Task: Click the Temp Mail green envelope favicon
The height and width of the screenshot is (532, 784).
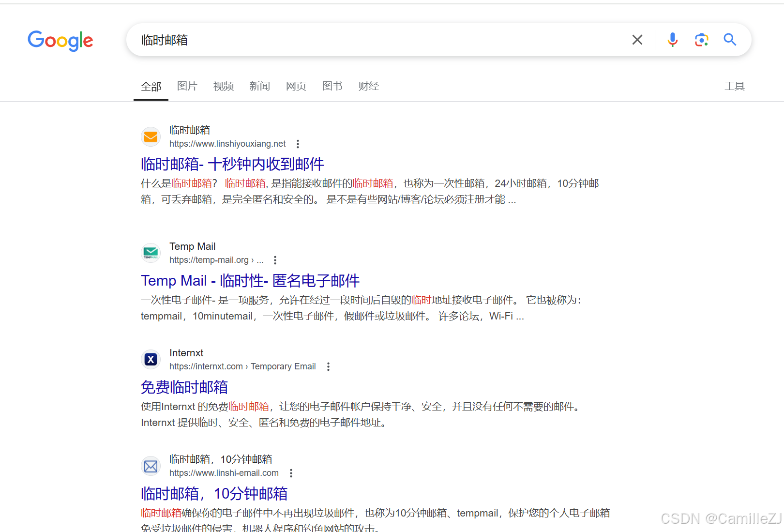Action: click(x=151, y=253)
